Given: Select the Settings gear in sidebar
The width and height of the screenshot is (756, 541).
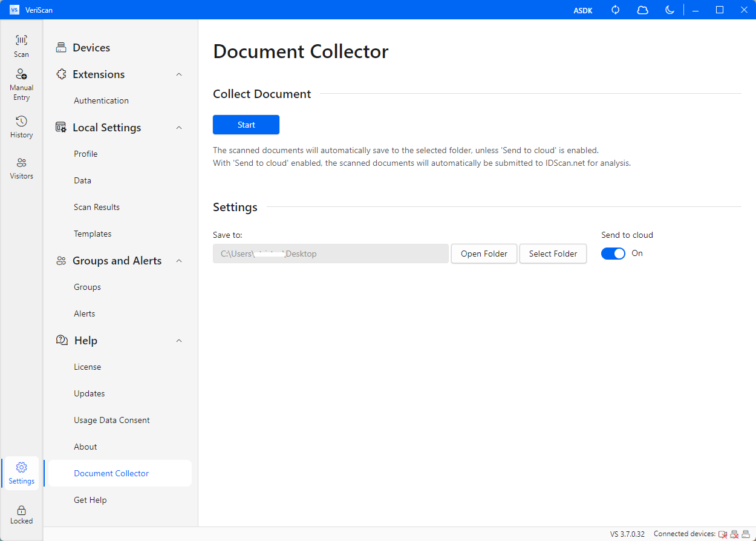Looking at the screenshot, I should point(21,467).
